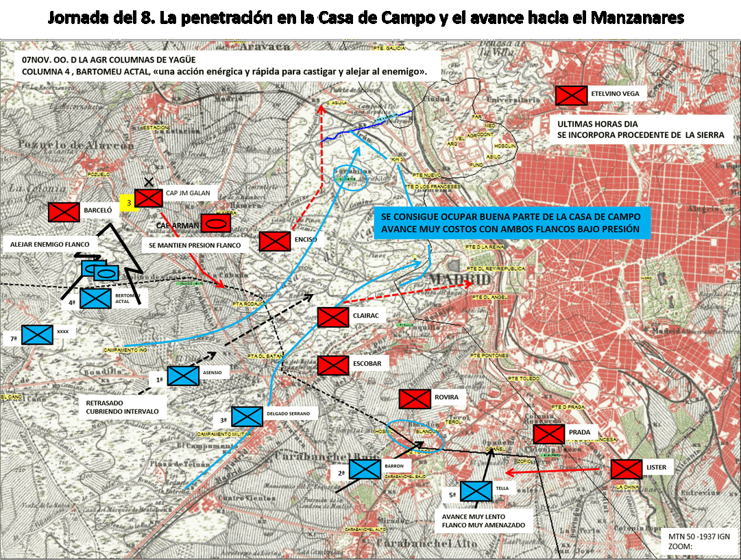Click the 'Km 3' yellow marker
741x560 pixels.
tap(397, 160)
